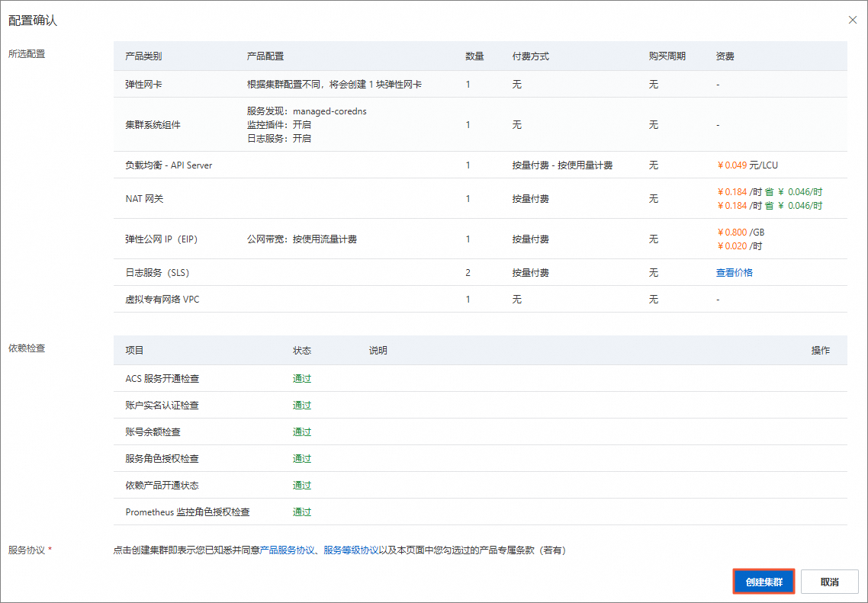Select the 依赖产品开通状态 item

coord(162,485)
